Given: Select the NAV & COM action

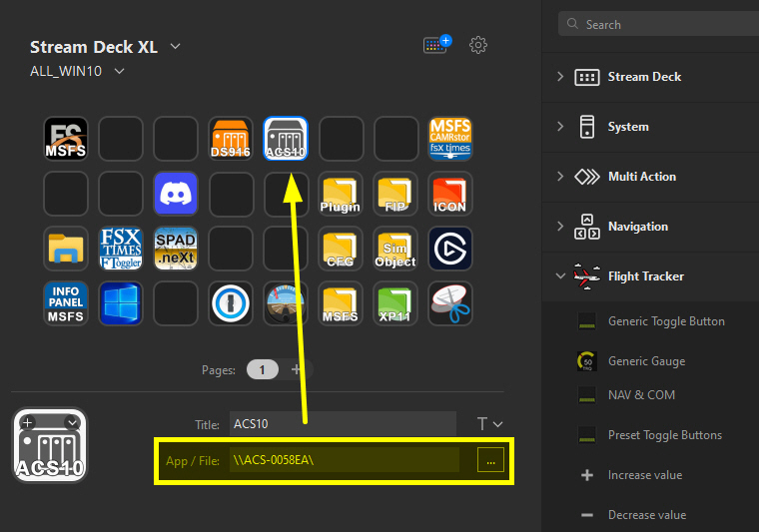Looking at the screenshot, I should tap(641, 395).
